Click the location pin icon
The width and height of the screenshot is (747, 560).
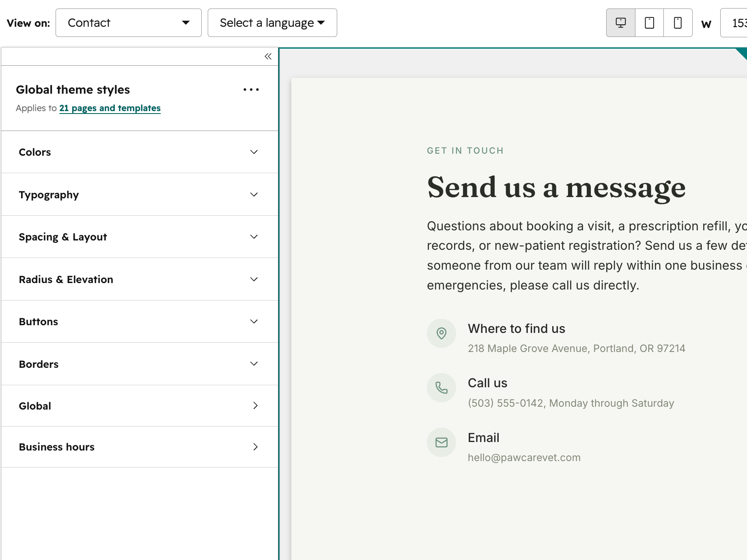click(x=441, y=333)
